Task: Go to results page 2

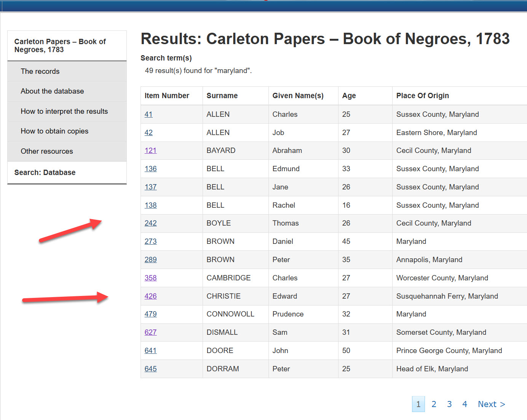Action: click(434, 404)
